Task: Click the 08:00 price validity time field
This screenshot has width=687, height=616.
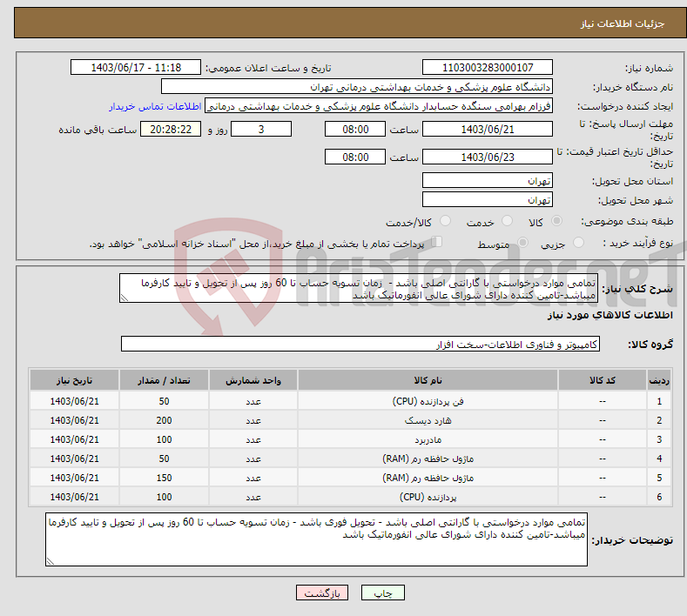Action: pyautogui.click(x=355, y=157)
